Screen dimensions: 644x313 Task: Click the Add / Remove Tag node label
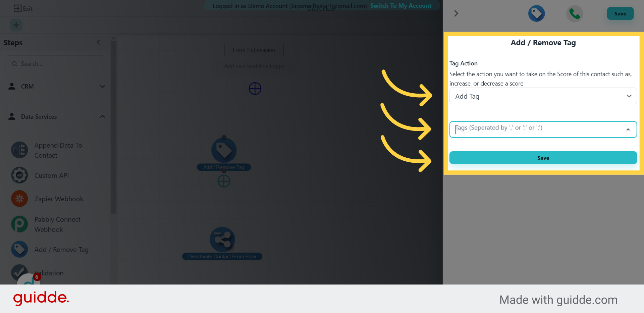point(224,167)
